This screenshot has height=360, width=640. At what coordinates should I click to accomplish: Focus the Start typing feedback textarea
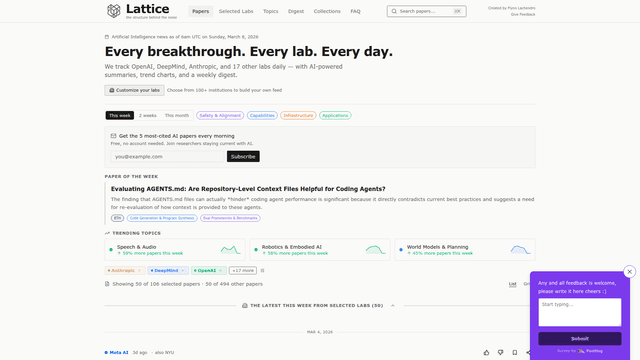tap(580, 312)
